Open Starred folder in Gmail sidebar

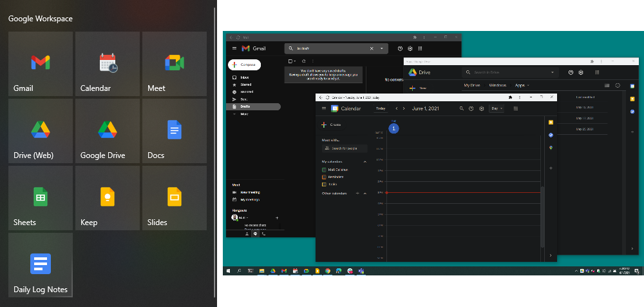click(245, 84)
